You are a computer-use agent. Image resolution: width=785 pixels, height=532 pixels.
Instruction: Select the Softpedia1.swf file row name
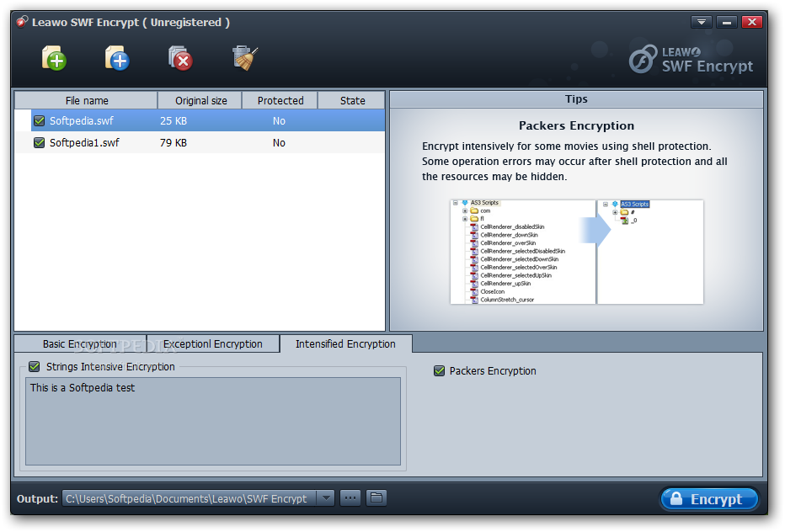coord(84,142)
